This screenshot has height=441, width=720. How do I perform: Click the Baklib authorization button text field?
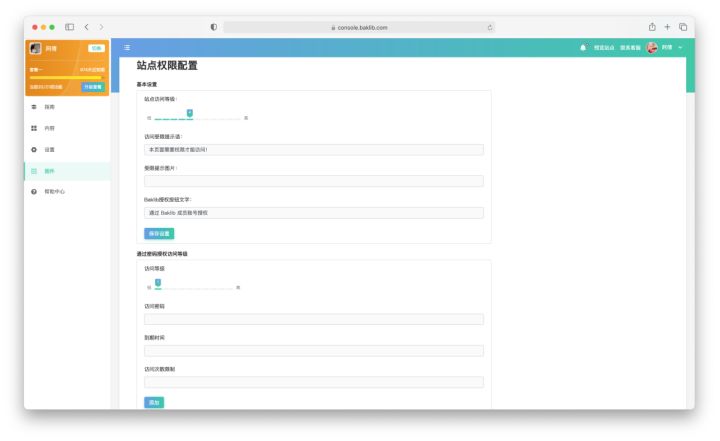314,213
